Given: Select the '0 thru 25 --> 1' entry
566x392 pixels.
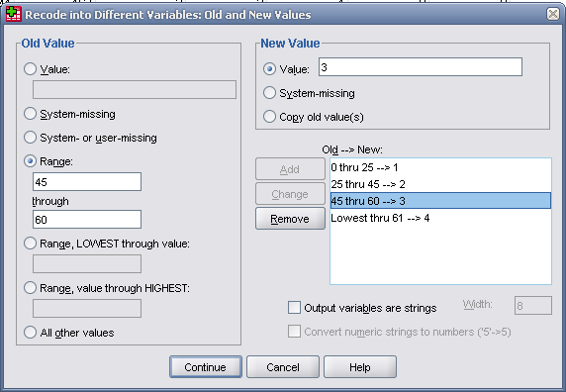Looking at the screenshot, I should pos(440,167).
